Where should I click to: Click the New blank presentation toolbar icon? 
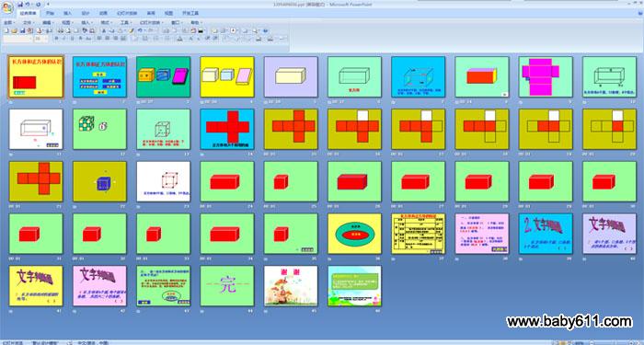point(6,30)
